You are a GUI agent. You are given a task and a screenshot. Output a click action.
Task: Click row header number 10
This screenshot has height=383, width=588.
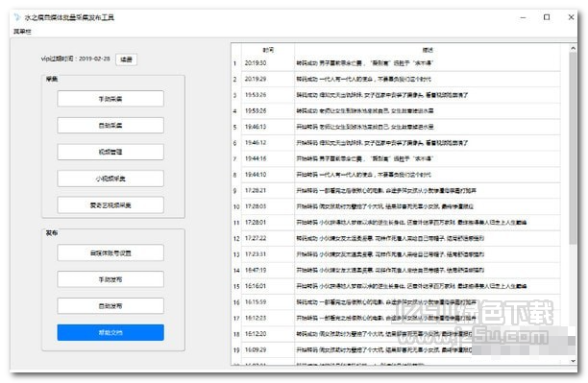pos(236,207)
